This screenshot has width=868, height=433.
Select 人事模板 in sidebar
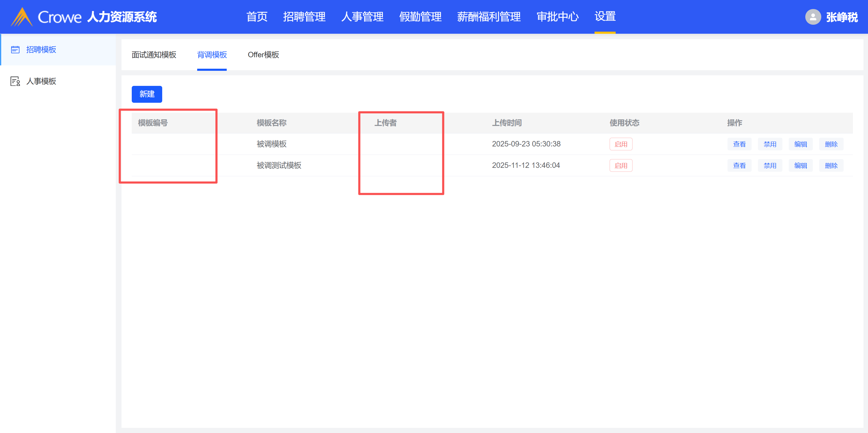pyautogui.click(x=41, y=81)
